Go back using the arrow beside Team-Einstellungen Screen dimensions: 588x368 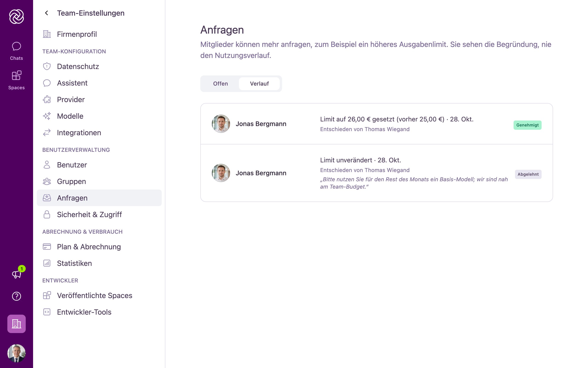47,13
